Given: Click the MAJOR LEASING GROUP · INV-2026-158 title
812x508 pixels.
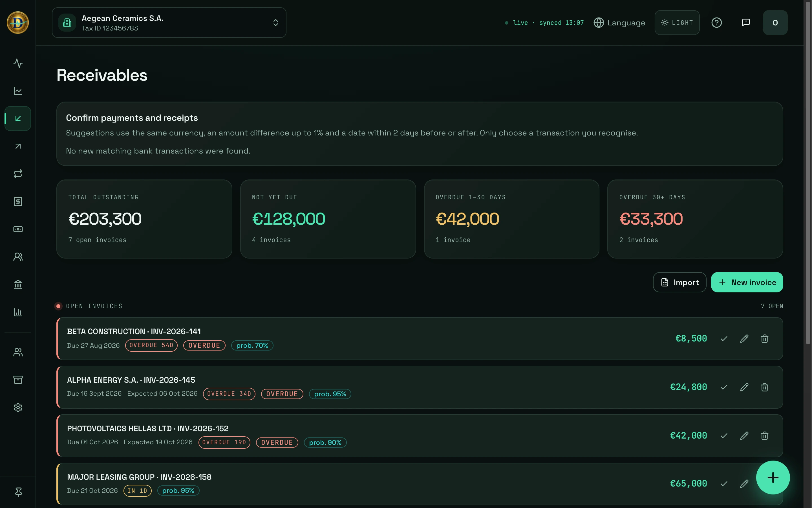Looking at the screenshot, I should (x=139, y=477).
